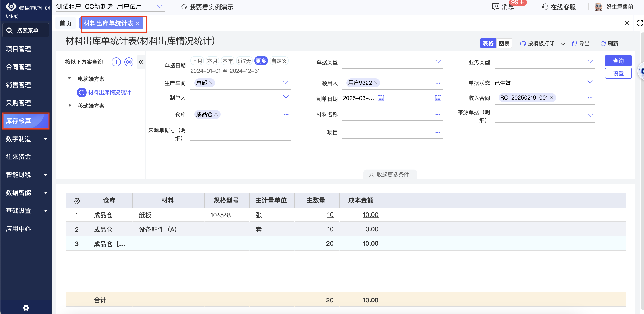Click 刷新 refresh button

609,44
